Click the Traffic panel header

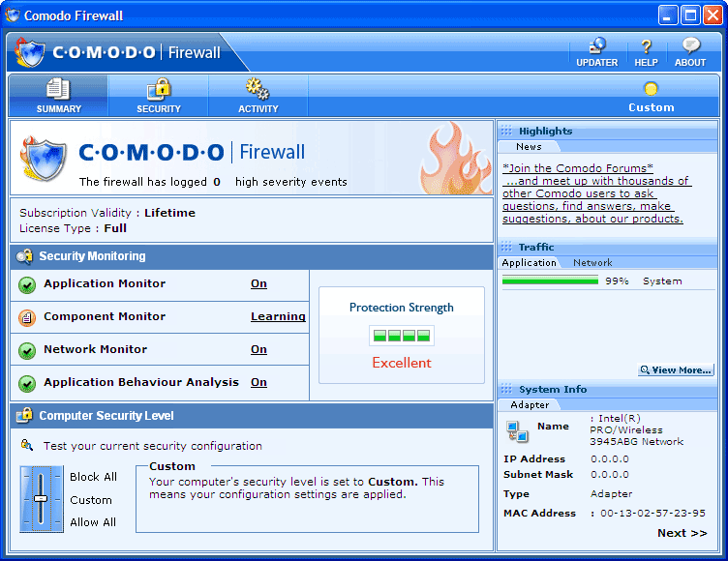coord(607,247)
